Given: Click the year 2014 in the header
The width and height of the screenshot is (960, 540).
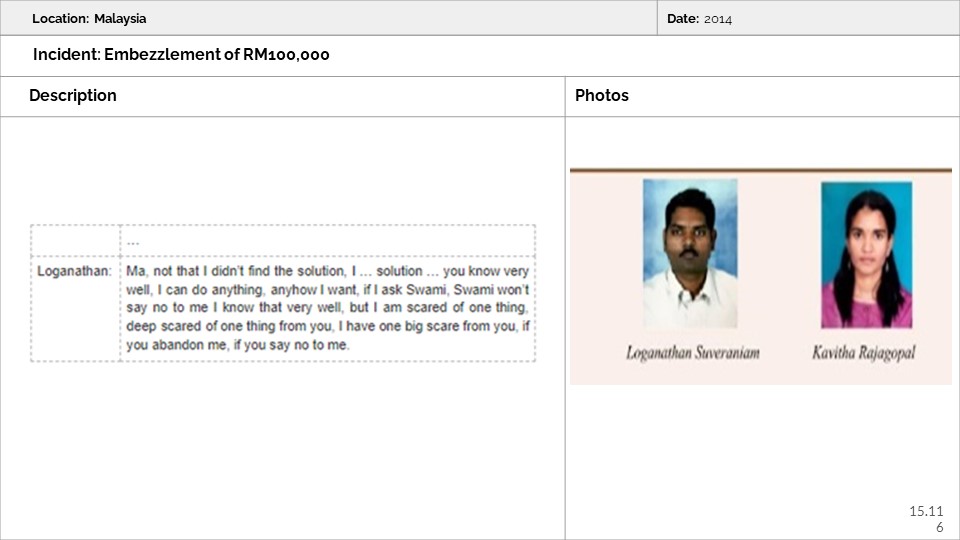Looking at the screenshot, I should (x=717, y=18).
